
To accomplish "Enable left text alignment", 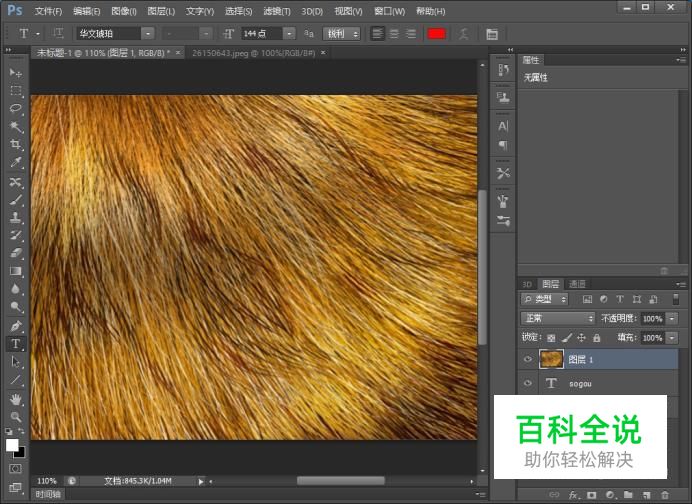I will 377,34.
